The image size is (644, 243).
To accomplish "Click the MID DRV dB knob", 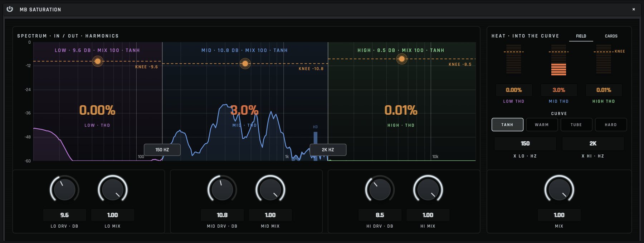I will click(222, 189).
